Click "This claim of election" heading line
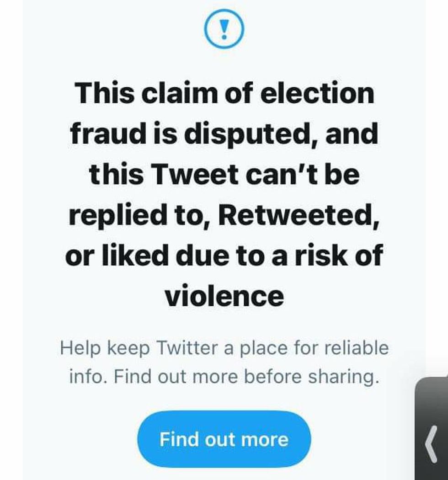Viewport: 448px width, 480px height. point(224,93)
